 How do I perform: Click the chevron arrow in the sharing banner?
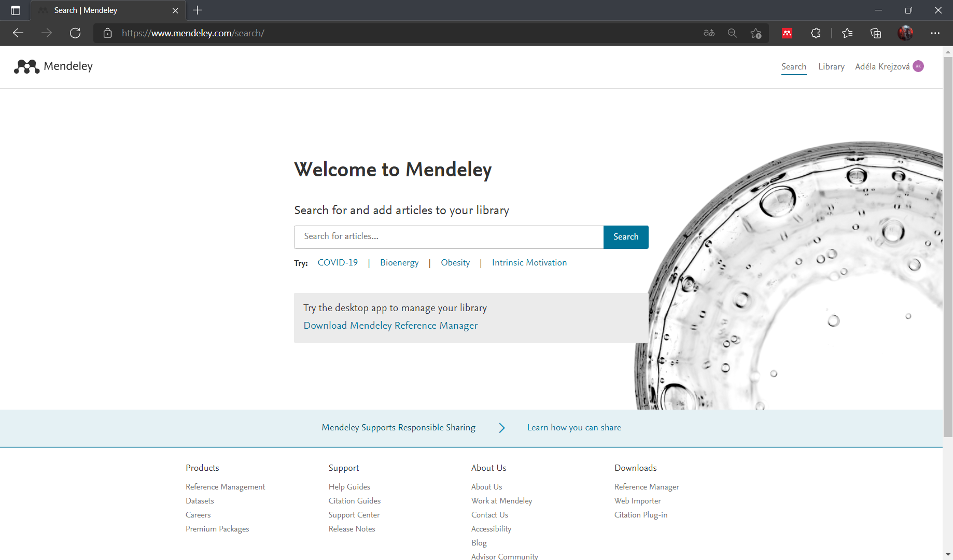pos(501,428)
